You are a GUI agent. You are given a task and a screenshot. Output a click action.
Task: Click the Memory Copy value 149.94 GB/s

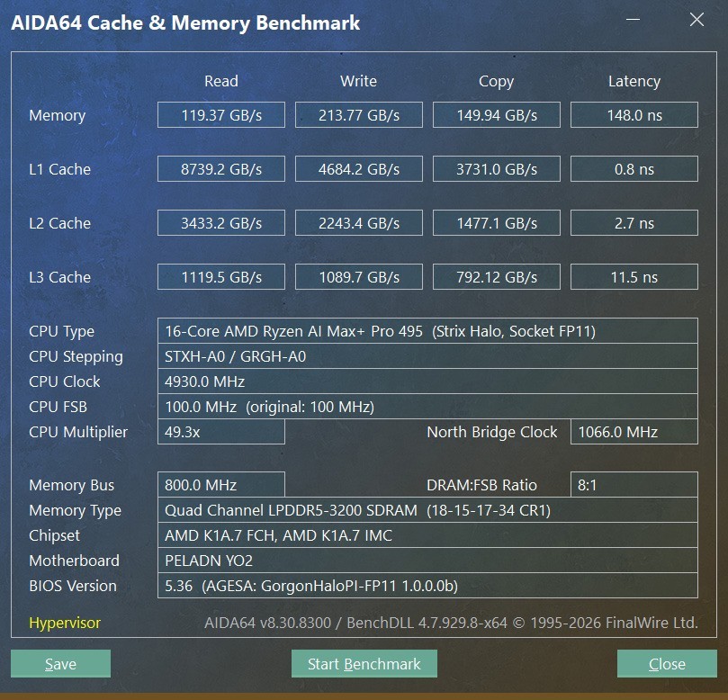pos(497,114)
